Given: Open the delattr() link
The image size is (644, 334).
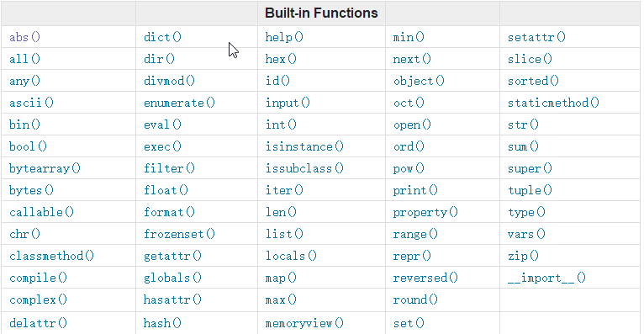Looking at the screenshot, I should pos(38,323).
